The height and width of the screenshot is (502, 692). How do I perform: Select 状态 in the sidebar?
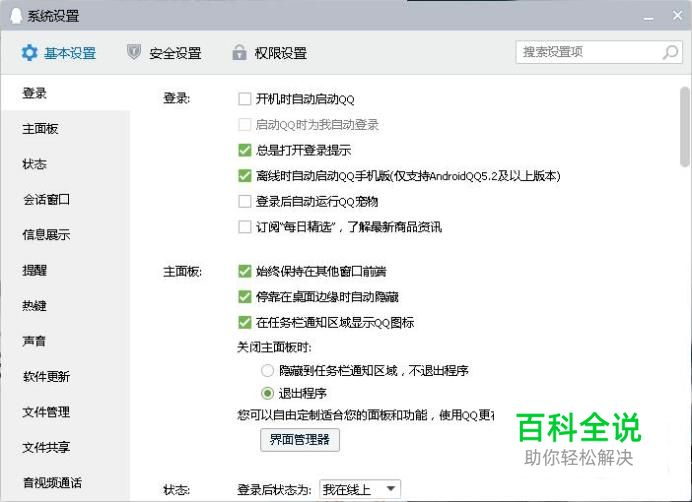click(x=66, y=164)
